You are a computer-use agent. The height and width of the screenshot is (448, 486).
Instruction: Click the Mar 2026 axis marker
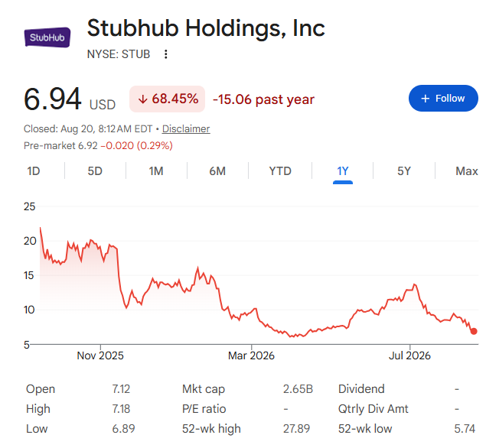coord(251,355)
